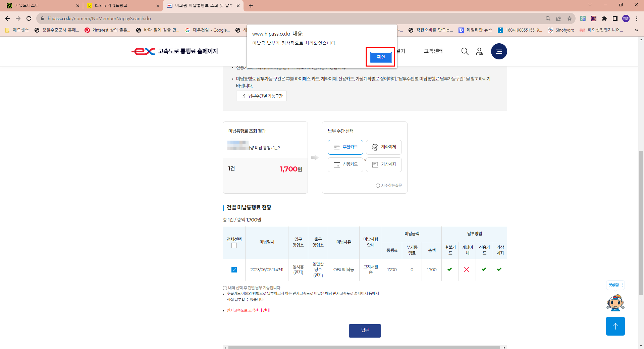
Task: Open 애드센스 bookmark folder
Action: click(x=17, y=30)
